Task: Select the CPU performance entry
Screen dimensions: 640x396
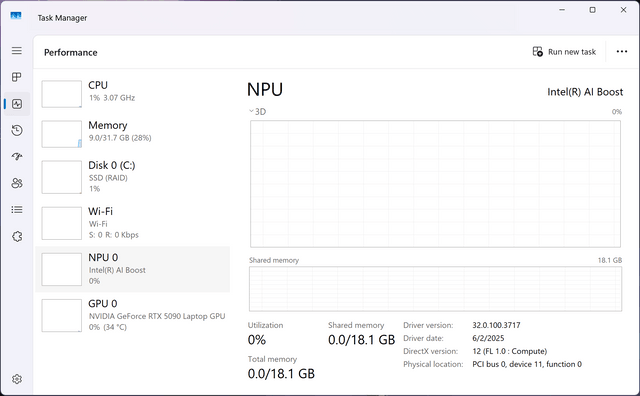Action: (133, 93)
